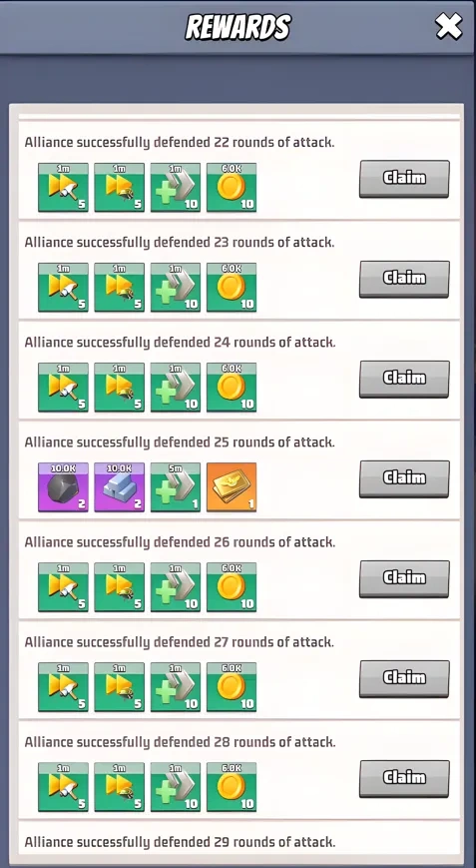Claim the 23 rounds defense reward
The image size is (476, 868).
(x=404, y=279)
